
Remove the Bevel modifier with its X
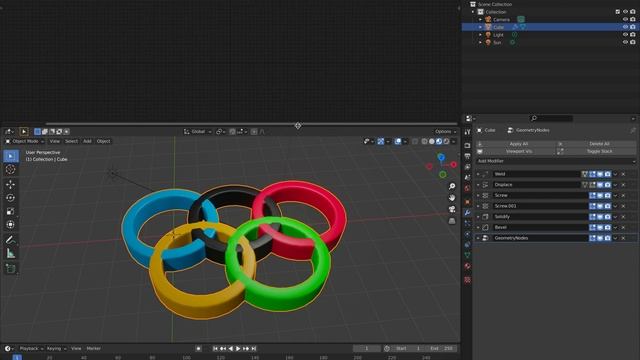click(x=623, y=227)
